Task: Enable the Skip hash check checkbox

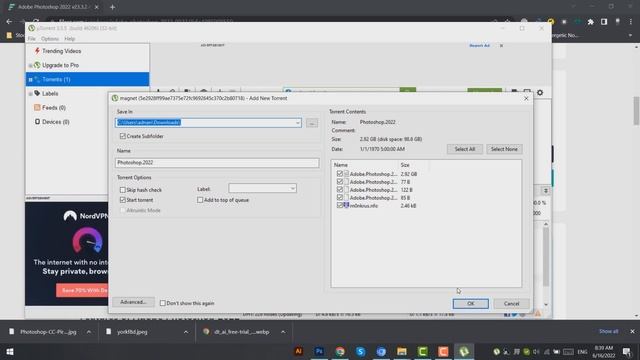Action: pyautogui.click(x=122, y=190)
